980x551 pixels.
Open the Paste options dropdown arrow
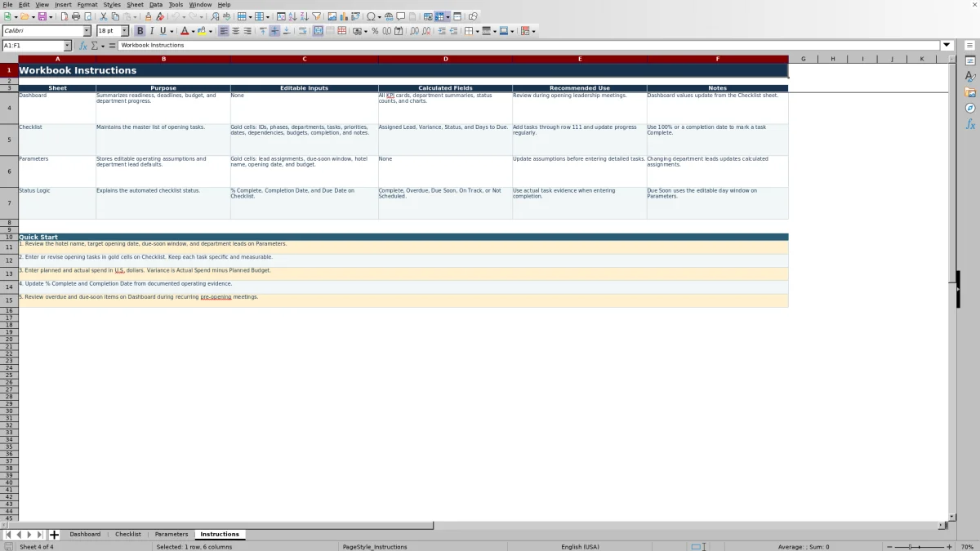point(136,16)
